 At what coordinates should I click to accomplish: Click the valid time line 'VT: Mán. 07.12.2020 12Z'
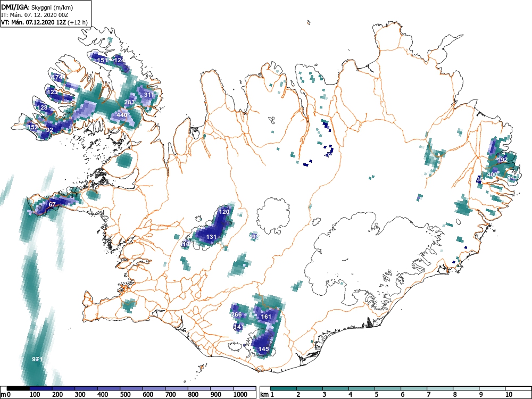(34, 22)
